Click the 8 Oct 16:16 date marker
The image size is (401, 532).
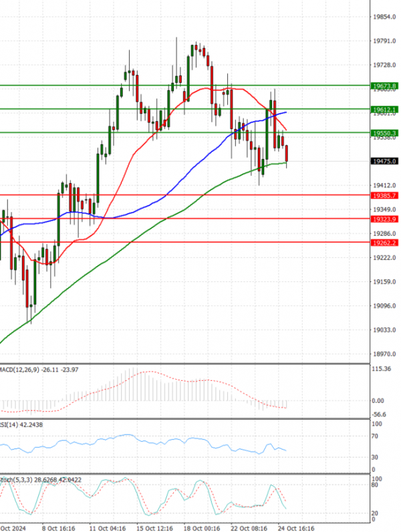point(57,527)
